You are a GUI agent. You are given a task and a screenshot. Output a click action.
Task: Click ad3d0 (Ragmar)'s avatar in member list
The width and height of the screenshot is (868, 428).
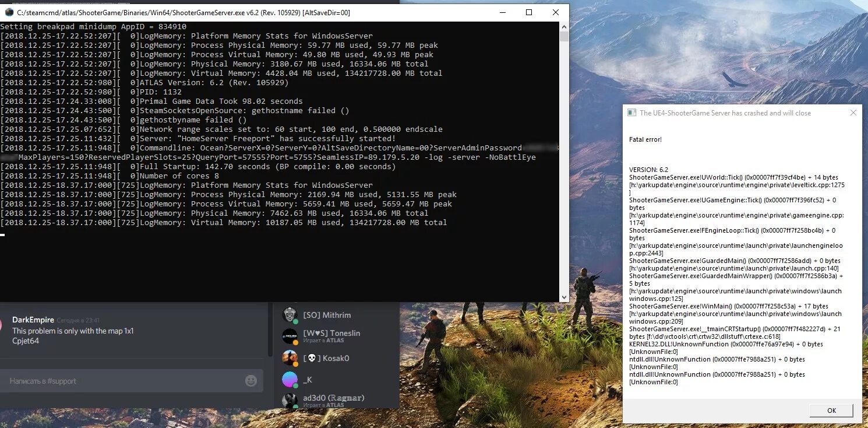pyautogui.click(x=290, y=401)
